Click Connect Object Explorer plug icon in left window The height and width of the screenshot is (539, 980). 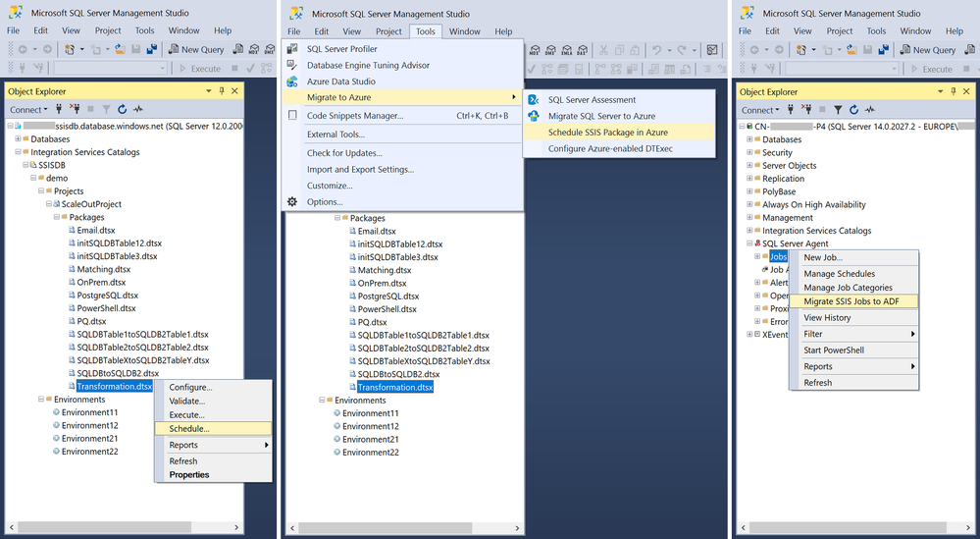60,109
